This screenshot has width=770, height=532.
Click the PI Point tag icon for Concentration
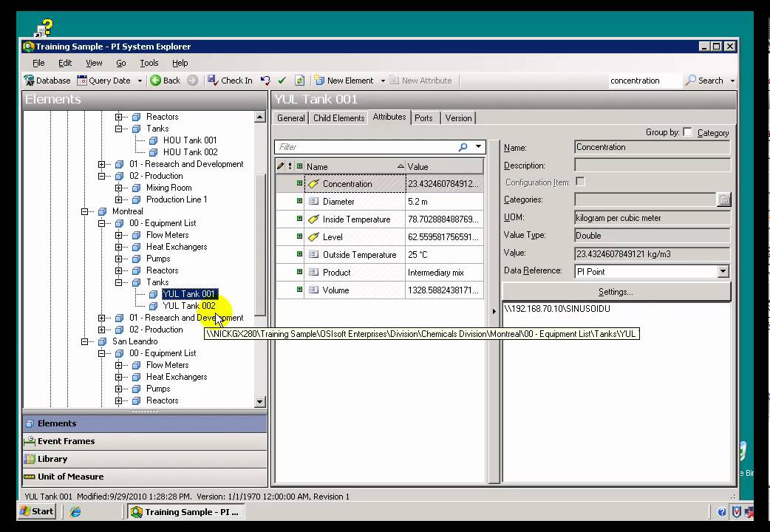[314, 184]
